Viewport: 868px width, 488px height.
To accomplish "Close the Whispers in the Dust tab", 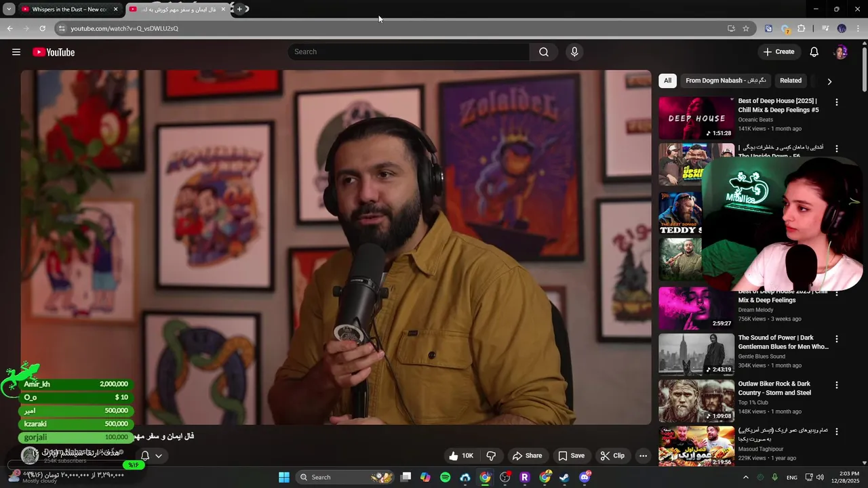I will click(x=116, y=9).
